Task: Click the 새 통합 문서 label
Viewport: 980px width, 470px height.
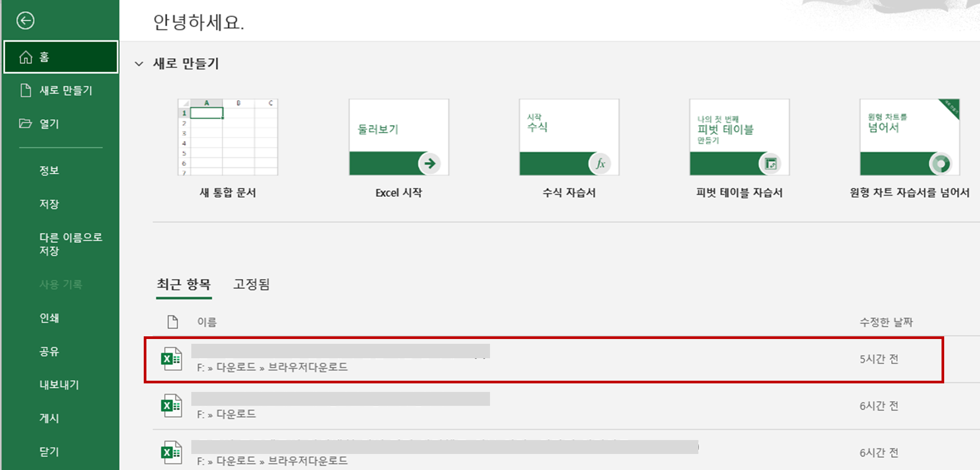Action: coord(228,192)
